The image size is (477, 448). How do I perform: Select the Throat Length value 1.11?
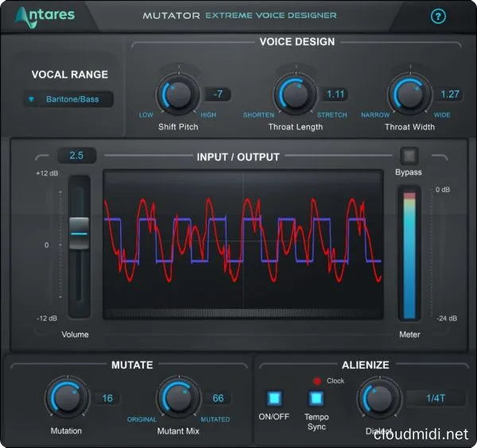tap(335, 95)
